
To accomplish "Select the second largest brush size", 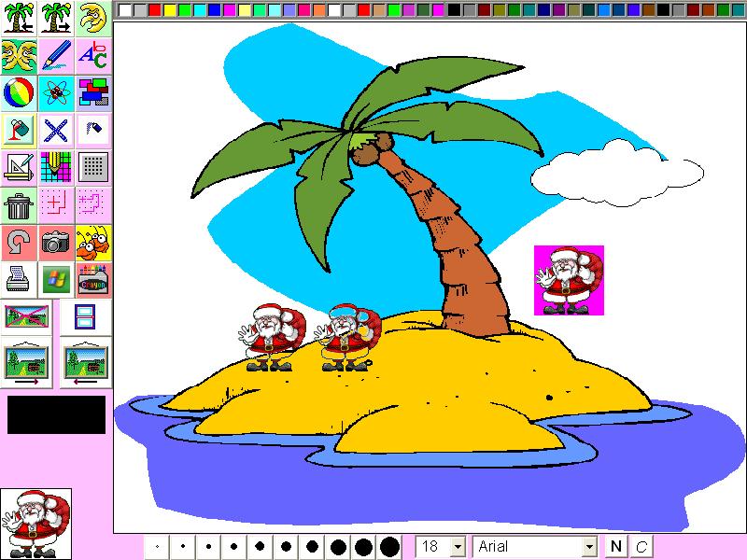I will [x=364, y=547].
